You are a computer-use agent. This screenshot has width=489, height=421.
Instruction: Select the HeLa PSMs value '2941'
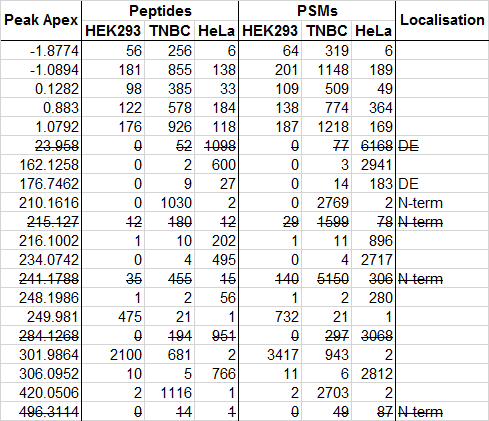[373, 165]
